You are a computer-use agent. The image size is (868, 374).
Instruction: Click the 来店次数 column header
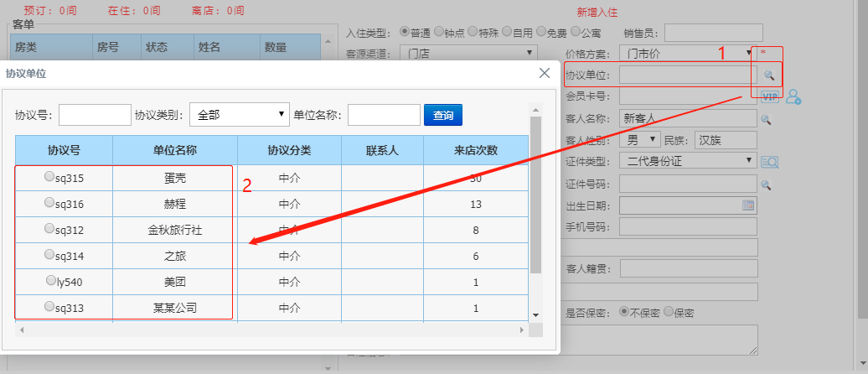click(x=476, y=150)
